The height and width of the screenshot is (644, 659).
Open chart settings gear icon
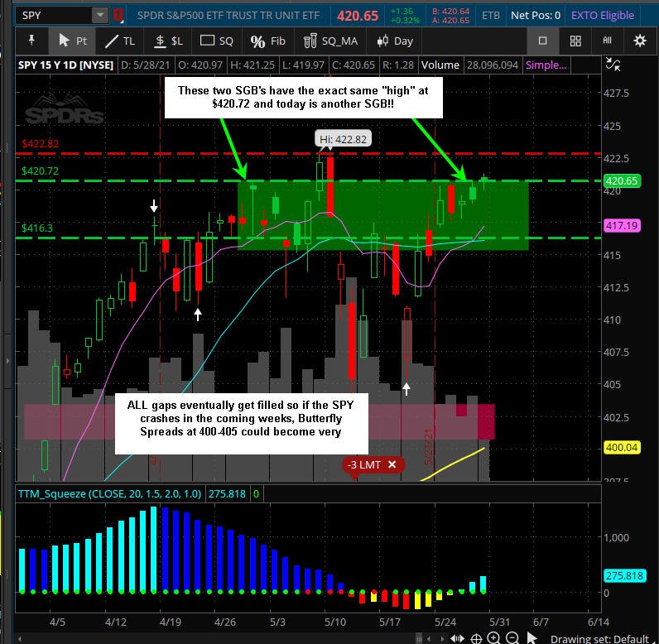pos(640,41)
